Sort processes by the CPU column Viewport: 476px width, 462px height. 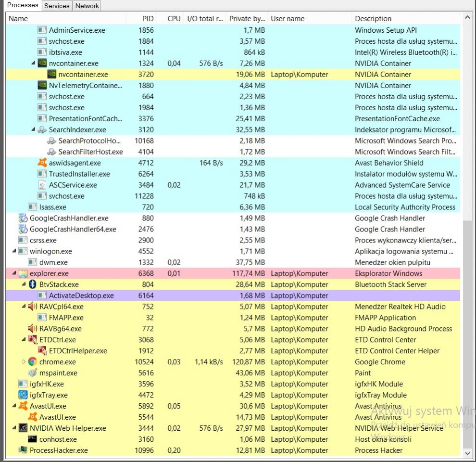(x=174, y=19)
